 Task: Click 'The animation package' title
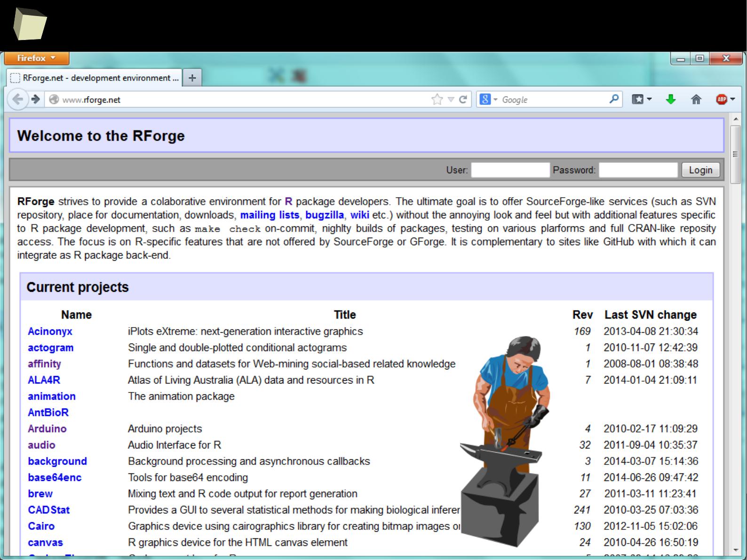[181, 396]
